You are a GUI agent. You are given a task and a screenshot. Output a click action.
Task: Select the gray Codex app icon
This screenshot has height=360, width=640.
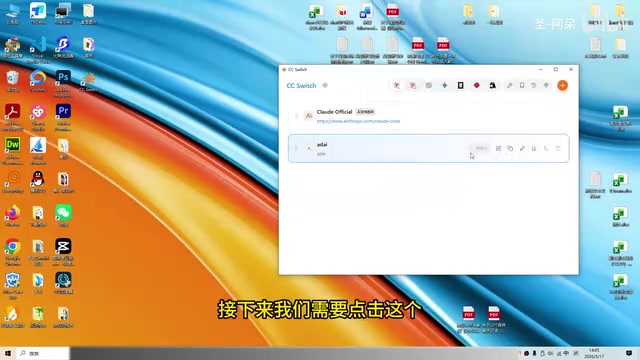[x=429, y=85]
